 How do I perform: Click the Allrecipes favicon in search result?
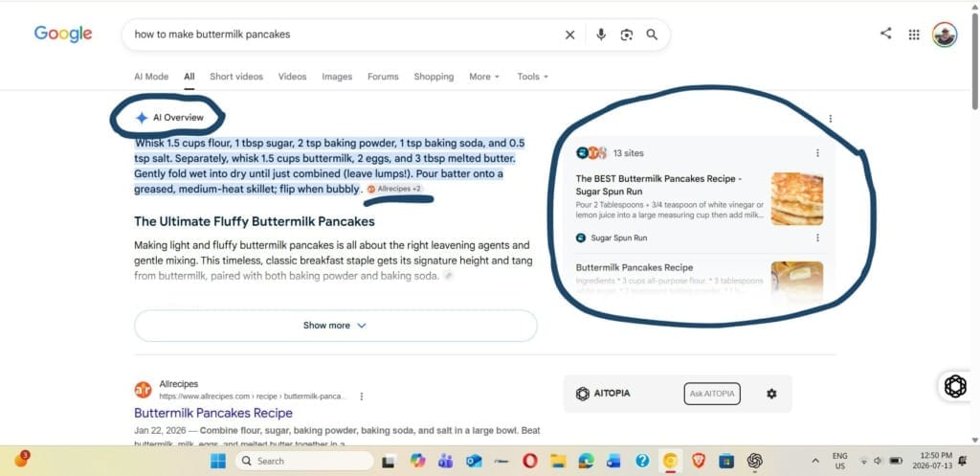click(x=144, y=390)
